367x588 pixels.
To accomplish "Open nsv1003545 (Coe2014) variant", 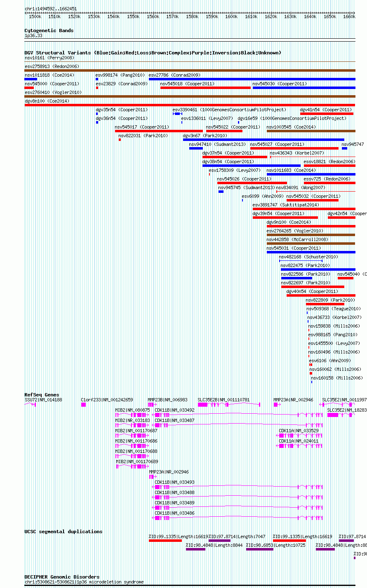I will 292,127.
